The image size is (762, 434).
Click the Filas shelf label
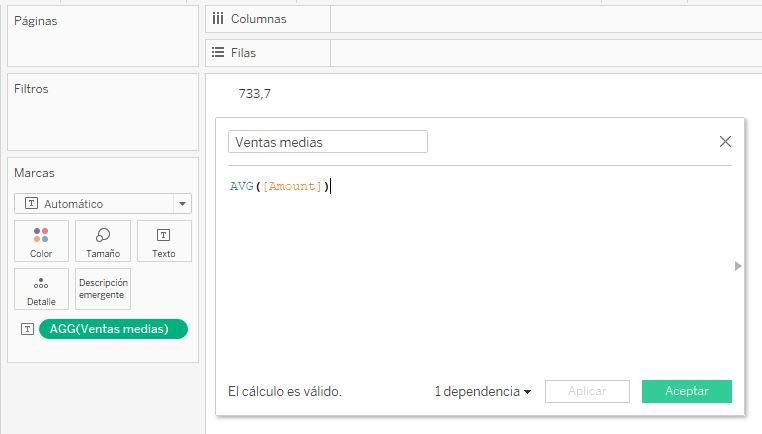coord(243,53)
